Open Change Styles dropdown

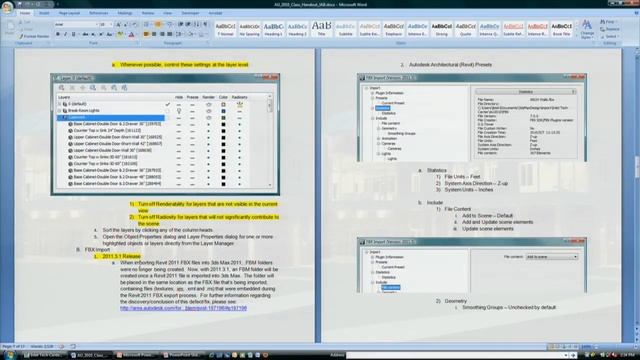pos(587,29)
